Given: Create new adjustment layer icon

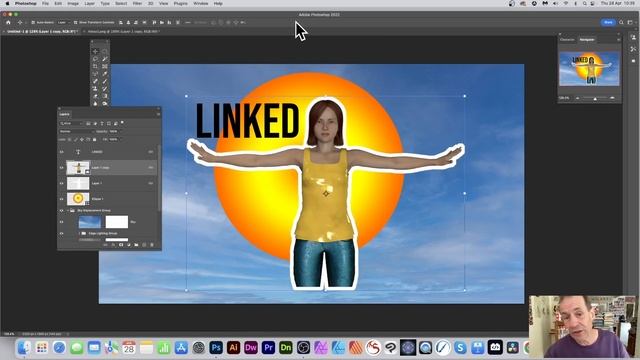Looking at the screenshot, I should (129, 244).
